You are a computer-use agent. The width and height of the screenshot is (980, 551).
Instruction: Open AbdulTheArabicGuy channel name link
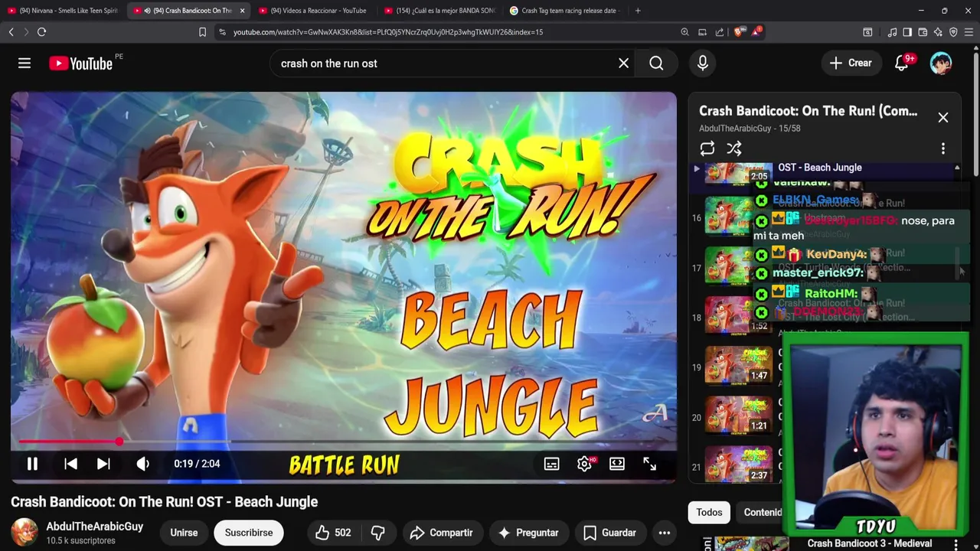pos(95,527)
